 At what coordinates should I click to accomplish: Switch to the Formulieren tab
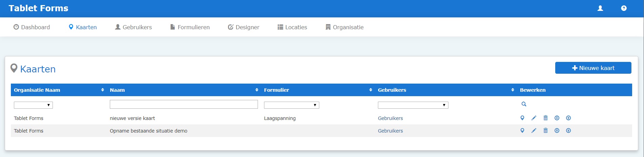point(190,27)
